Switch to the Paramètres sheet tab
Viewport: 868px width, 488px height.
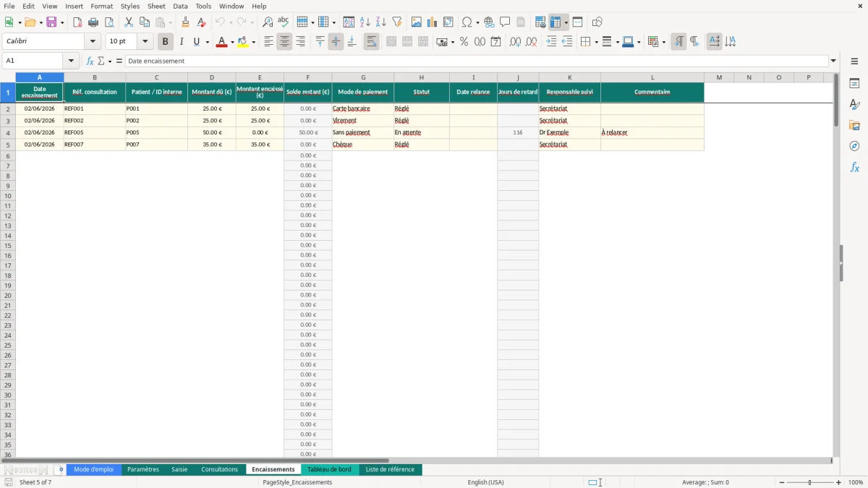(x=143, y=470)
